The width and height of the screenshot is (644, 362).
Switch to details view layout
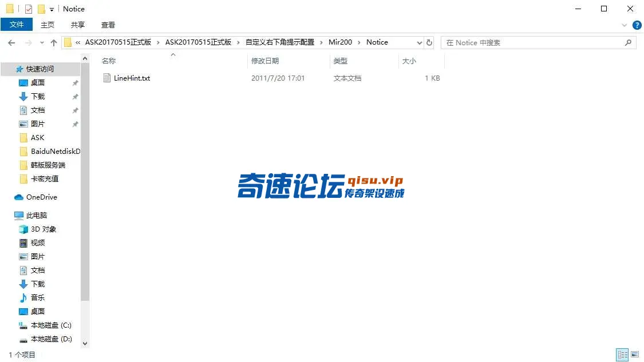point(622,355)
